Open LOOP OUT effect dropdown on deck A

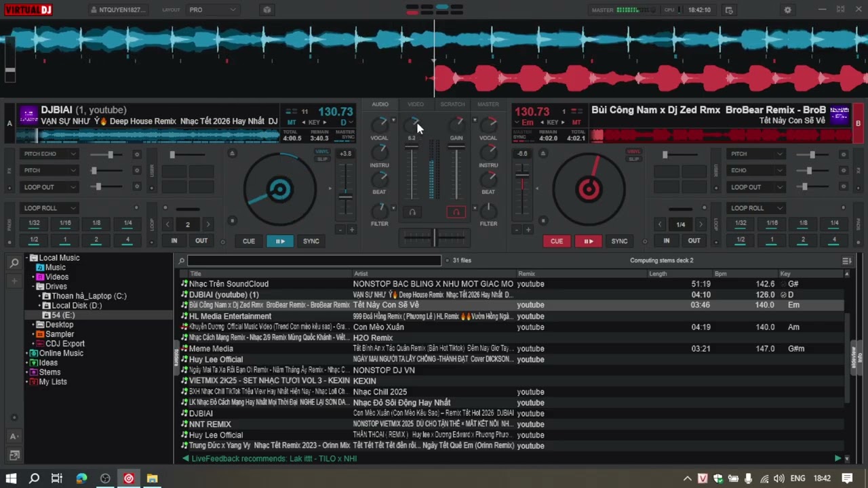[x=50, y=187]
